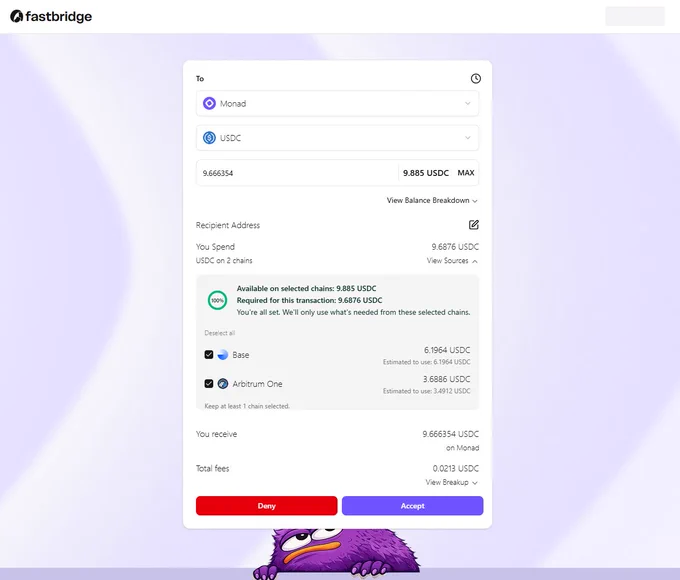Click the Recipient Address label
This screenshot has height=580, width=680.
[228, 225]
